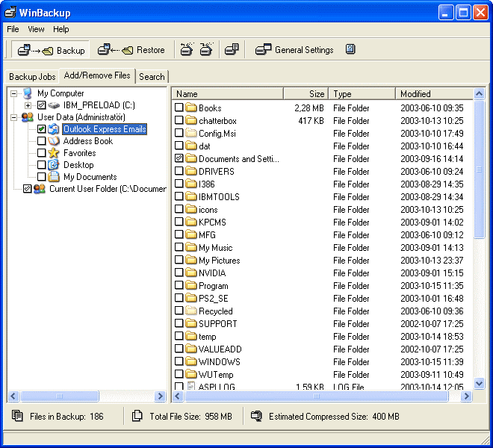Viewport: 493px width, 448px height.
Task: Open the View menu
Action: pos(36,29)
